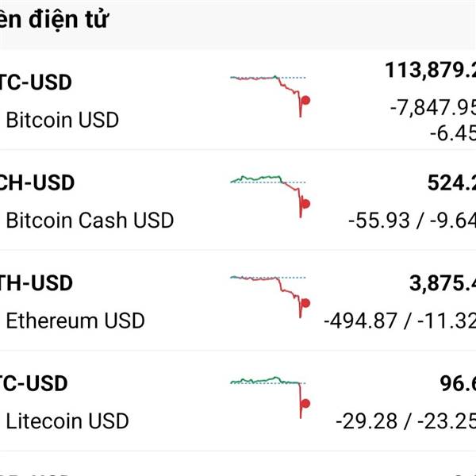Open the Bitcoin Cash sparkline chart

coord(271,194)
